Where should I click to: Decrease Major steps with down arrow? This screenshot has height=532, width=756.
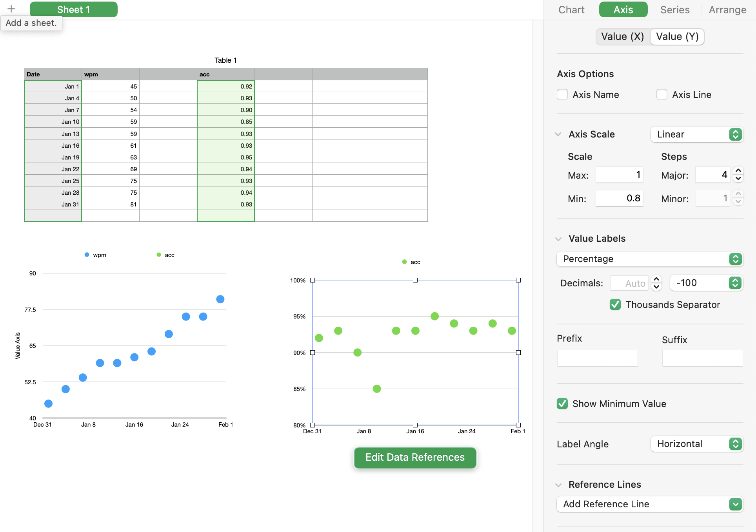pos(738,179)
